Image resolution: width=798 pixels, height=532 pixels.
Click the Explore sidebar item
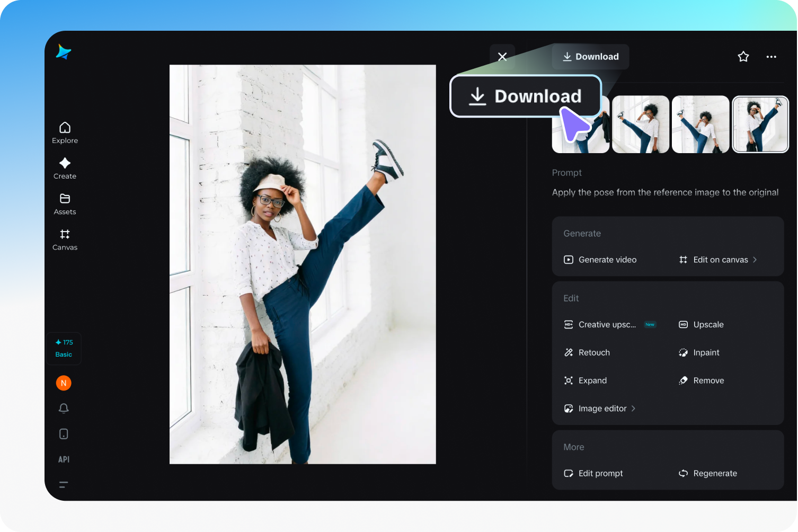click(65, 132)
